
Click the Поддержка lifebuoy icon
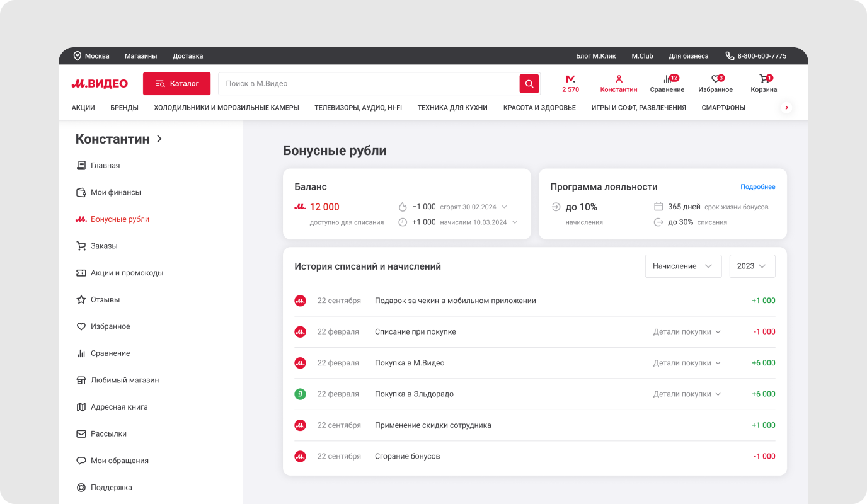point(81,488)
